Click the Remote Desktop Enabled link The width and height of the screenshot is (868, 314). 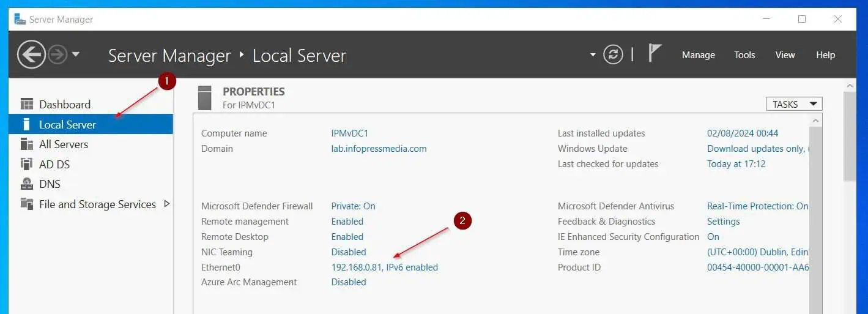tap(347, 237)
